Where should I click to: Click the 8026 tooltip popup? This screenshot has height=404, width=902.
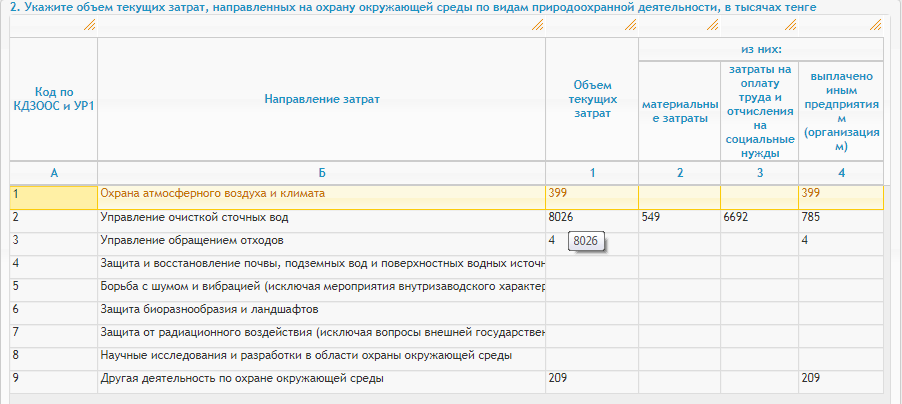tap(588, 242)
